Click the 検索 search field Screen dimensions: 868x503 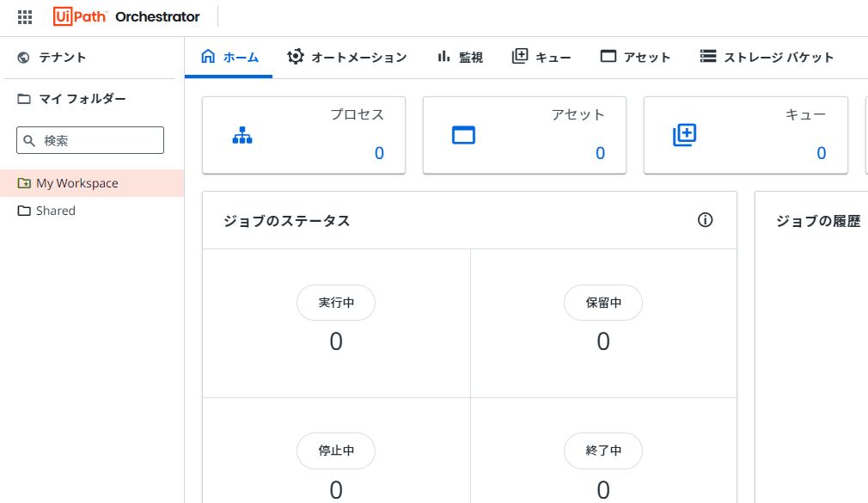tap(90, 139)
